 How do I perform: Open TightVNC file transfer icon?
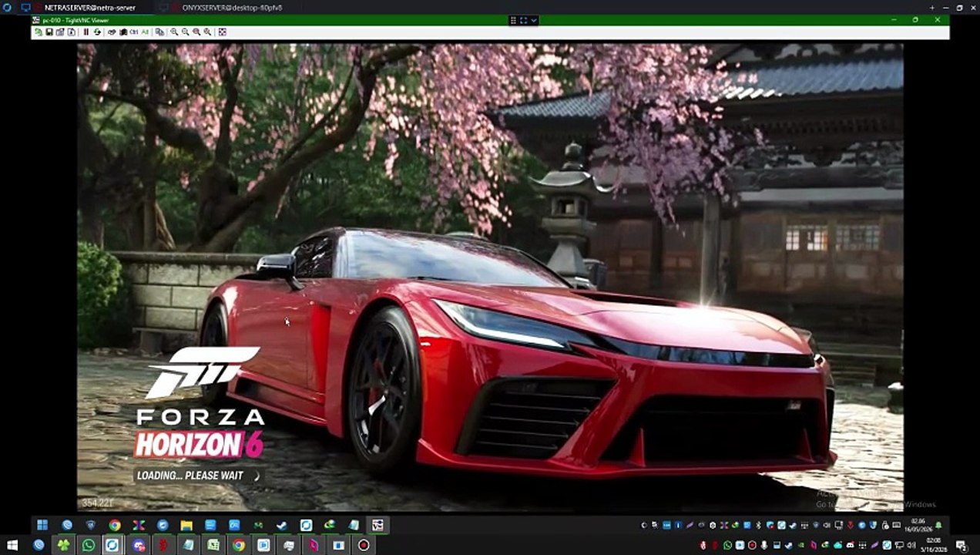coord(159,32)
